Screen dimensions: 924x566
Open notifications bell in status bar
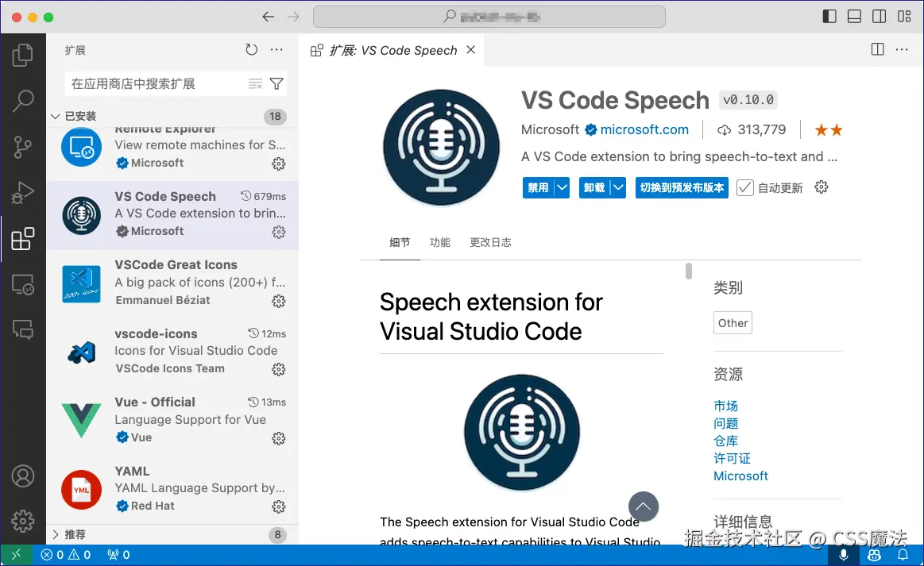[903, 555]
